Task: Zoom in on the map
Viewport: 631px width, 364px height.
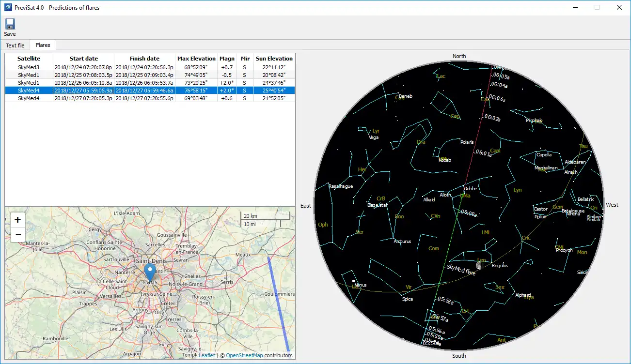Action: coord(18,220)
